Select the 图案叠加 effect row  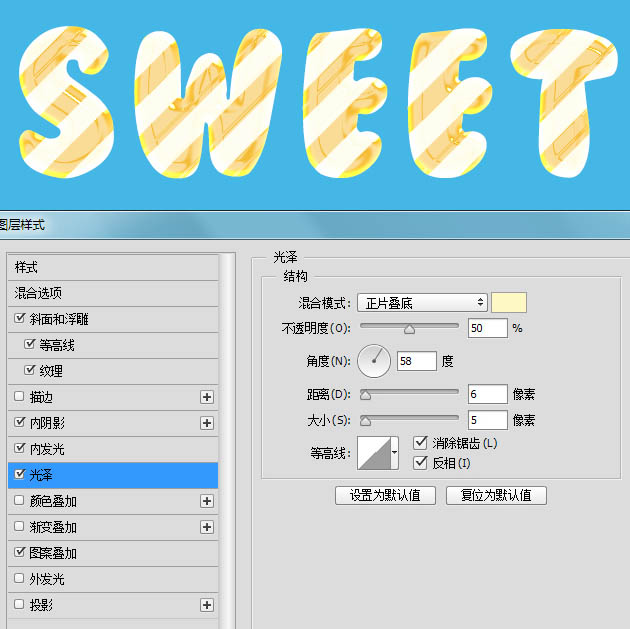tap(113, 553)
